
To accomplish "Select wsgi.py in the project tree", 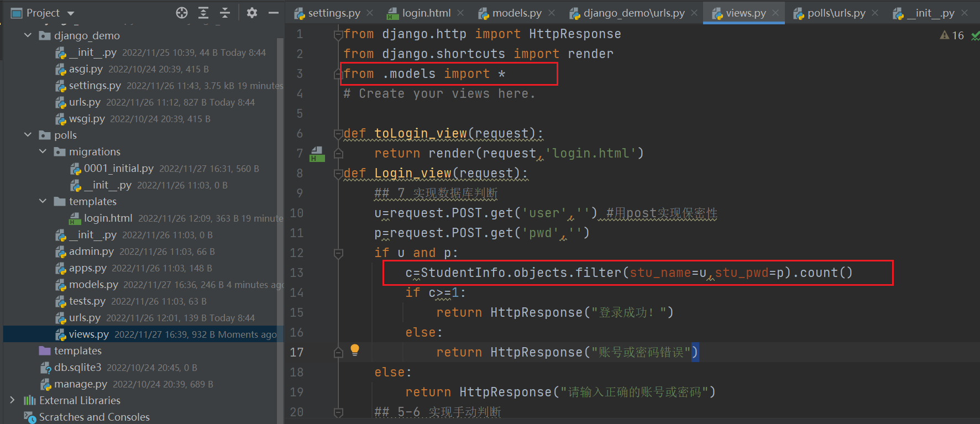I will click(x=87, y=119).
